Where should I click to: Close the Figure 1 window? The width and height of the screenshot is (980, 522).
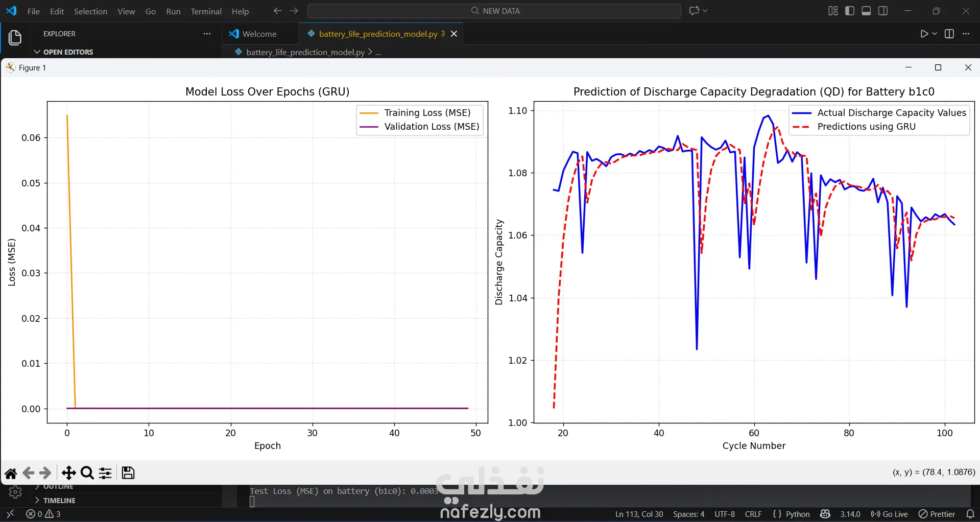tap(968, 67)
